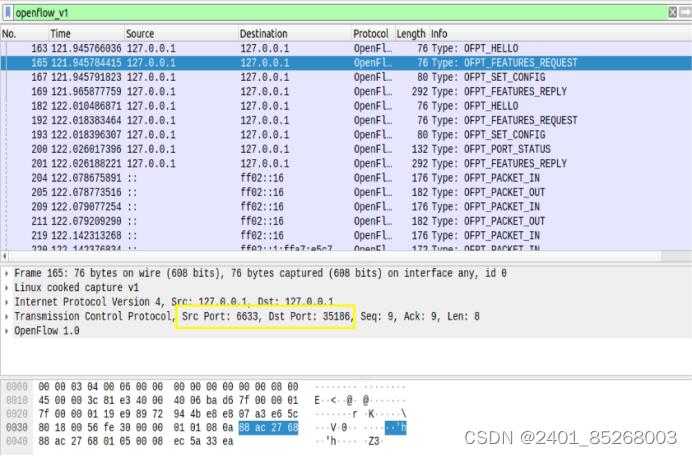Select packet 209 OFPT_PACKET_IN
Image resolution: width=692 pixels, height=456 pixels.
346,207
